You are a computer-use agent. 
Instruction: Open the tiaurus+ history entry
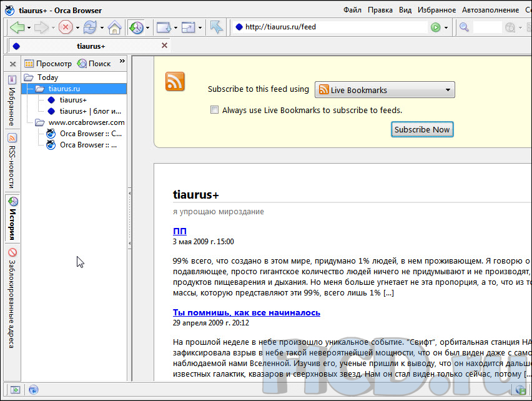[67, 100]
